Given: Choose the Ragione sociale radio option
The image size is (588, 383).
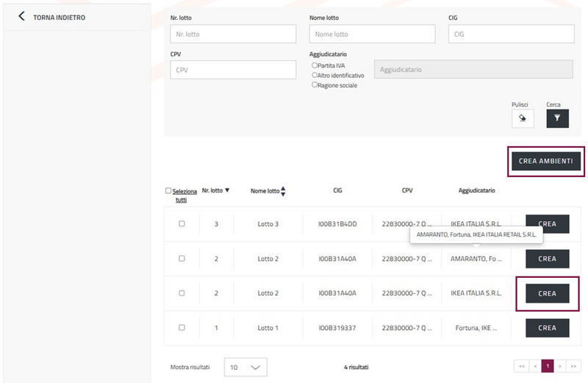Looking at the screenshot, I should [x=315, y=85].
